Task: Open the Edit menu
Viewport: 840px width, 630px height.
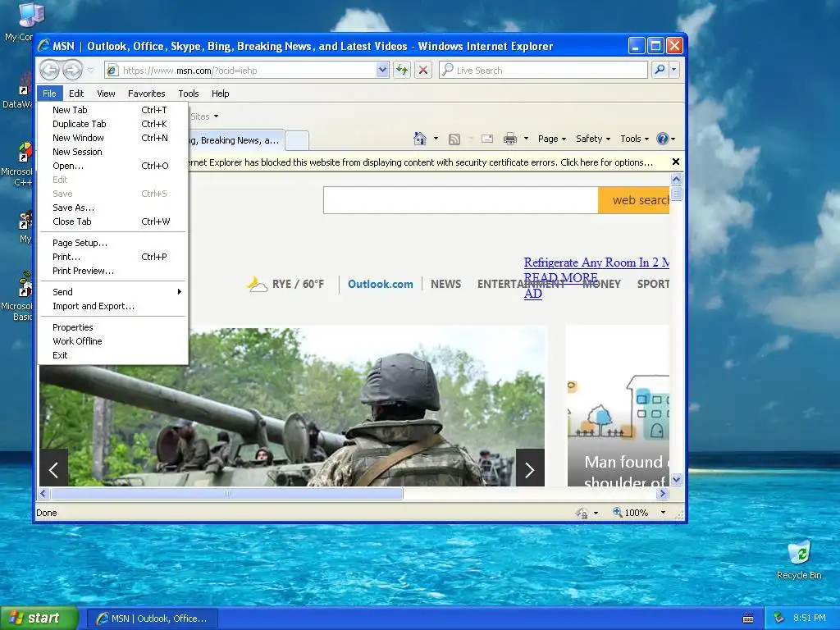Action: coord(76,94)
